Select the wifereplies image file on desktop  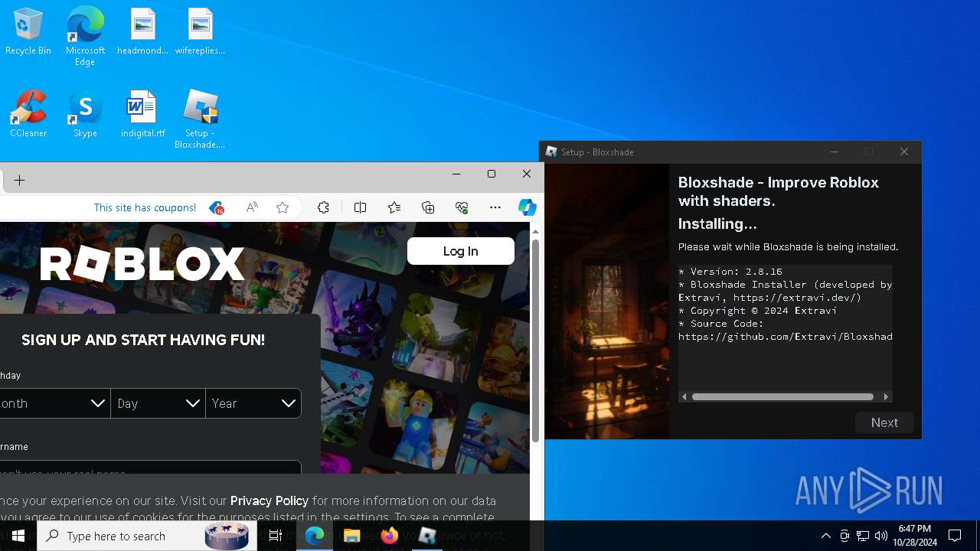[200, 32]
